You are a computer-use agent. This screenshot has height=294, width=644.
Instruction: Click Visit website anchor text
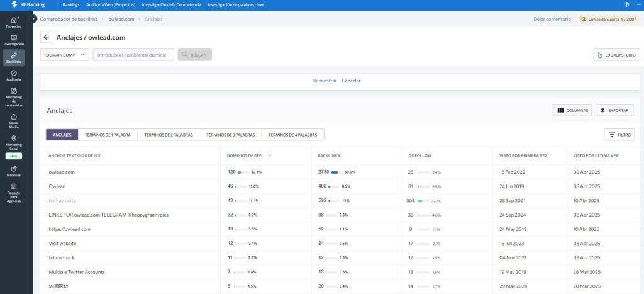(x=62, y=244)
